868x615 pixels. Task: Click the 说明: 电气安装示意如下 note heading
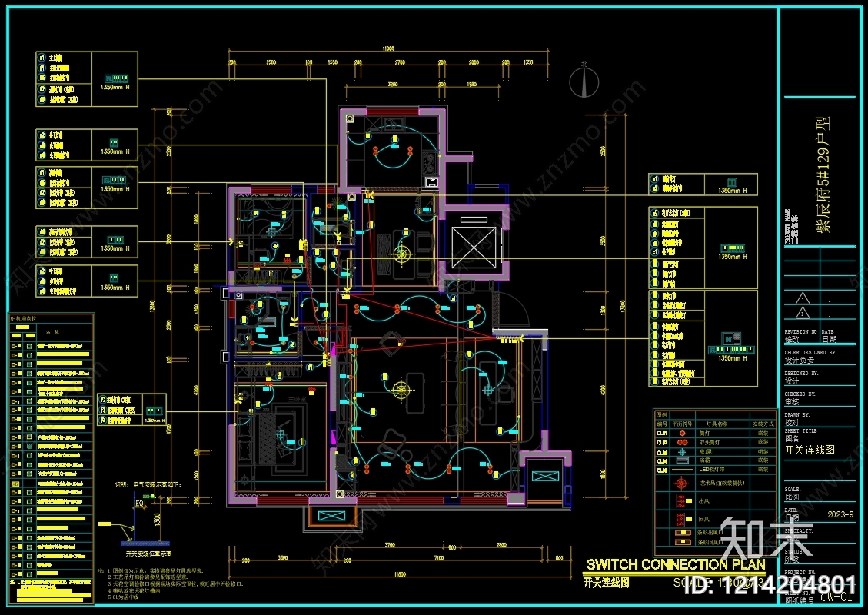[x=148, y=484]
